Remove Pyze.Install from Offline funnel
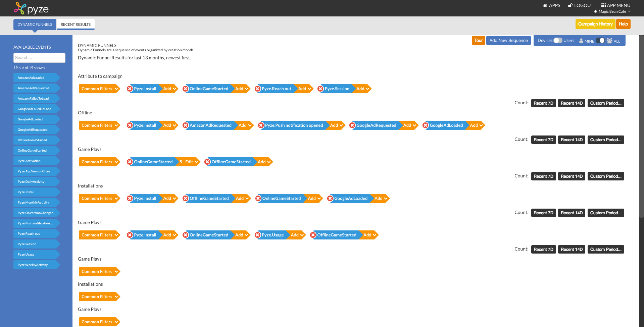The image size is (644, 327). coord(130,125)
